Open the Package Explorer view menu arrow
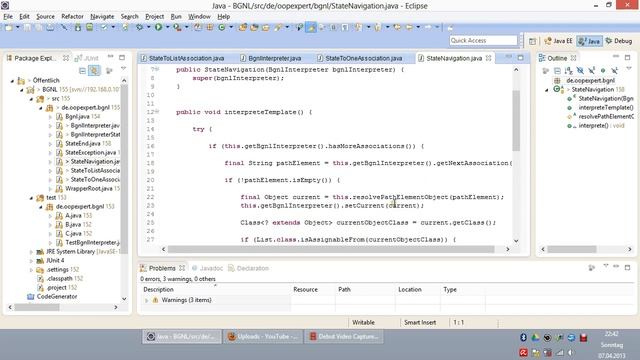This screenshot has width=640, height=360. 123,69
